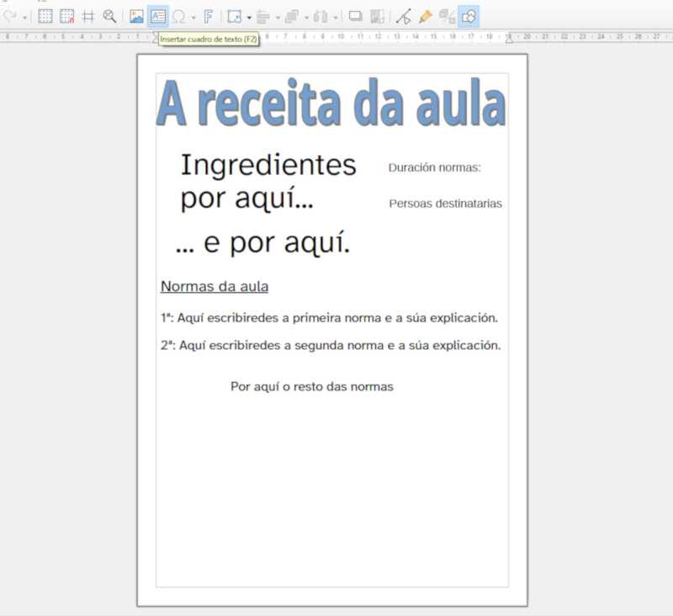Click the Align Objects icon
The width and height of the screenshot is (673, 616).
[x=262, y=14]
